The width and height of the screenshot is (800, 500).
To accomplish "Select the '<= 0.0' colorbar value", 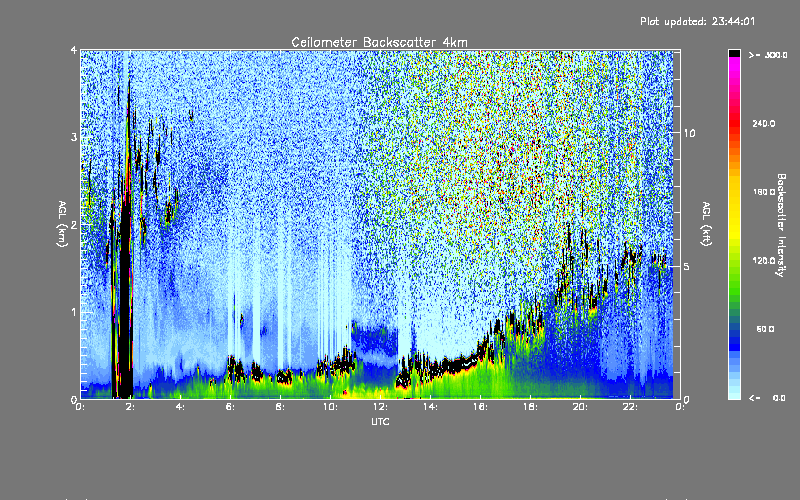I will [767, 398].
